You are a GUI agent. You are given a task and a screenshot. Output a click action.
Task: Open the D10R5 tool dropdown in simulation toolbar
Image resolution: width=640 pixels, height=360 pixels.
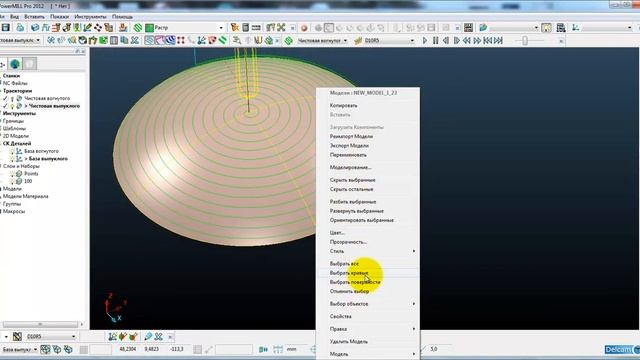point(412,40)
